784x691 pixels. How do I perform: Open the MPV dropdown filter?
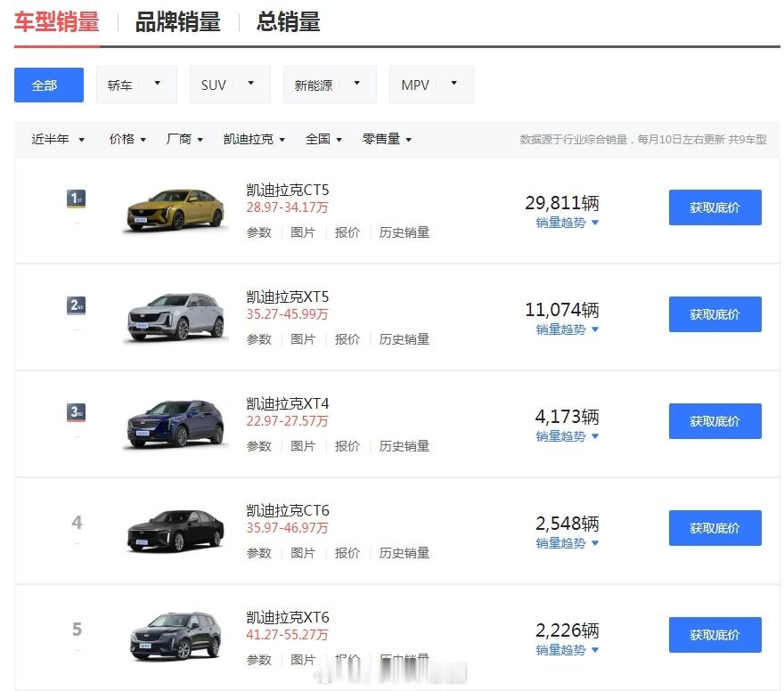coord(431,85)
